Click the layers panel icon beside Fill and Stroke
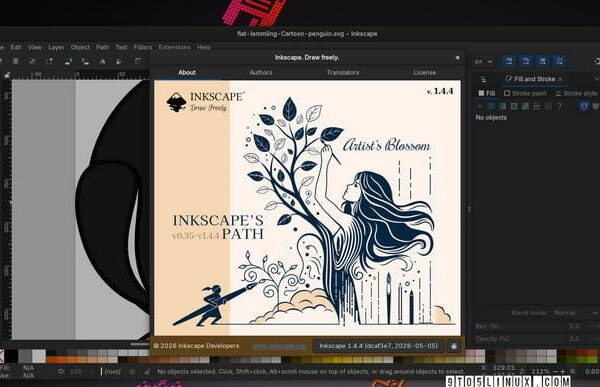This screenshot has height=387, width=600. pos(483,79)
